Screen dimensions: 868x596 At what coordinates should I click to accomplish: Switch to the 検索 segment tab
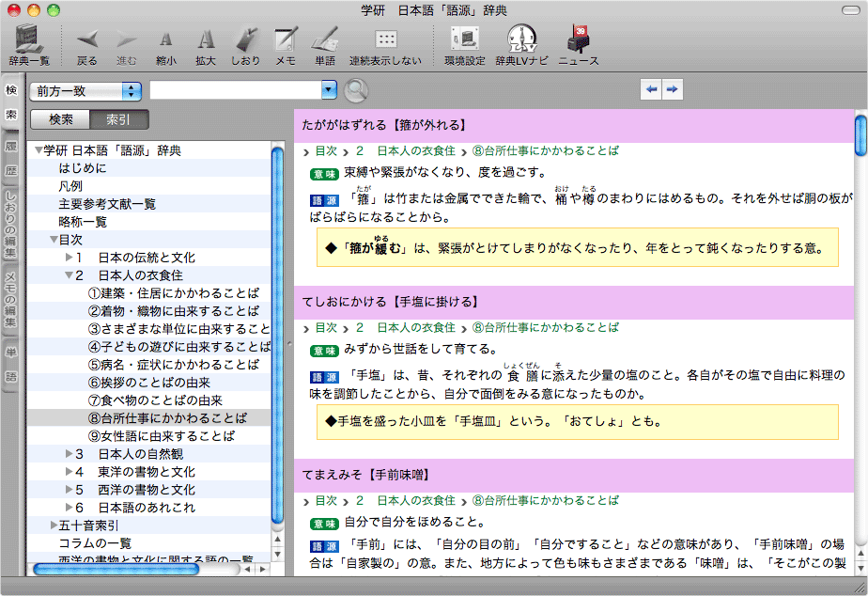[60, 119]
